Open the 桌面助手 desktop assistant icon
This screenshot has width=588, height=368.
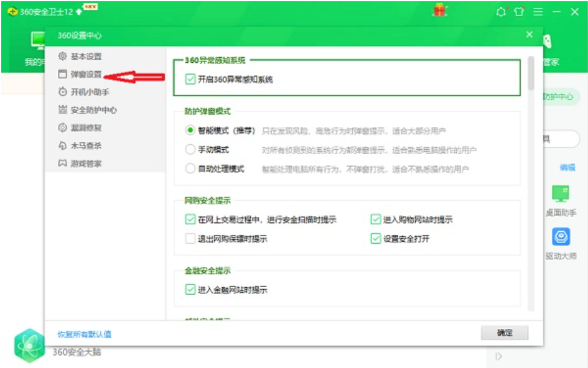(x=561, y=194)
